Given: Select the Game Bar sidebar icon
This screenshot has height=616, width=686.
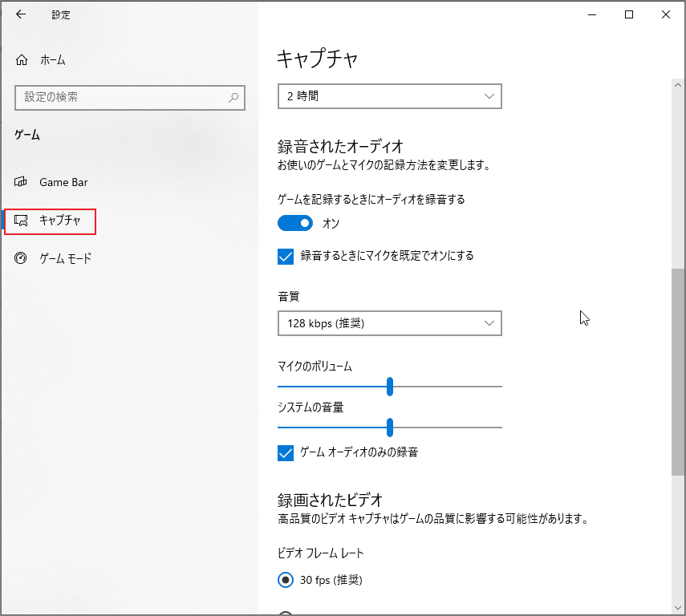Looking at the screenshot, I should click(x=20, y=182).
